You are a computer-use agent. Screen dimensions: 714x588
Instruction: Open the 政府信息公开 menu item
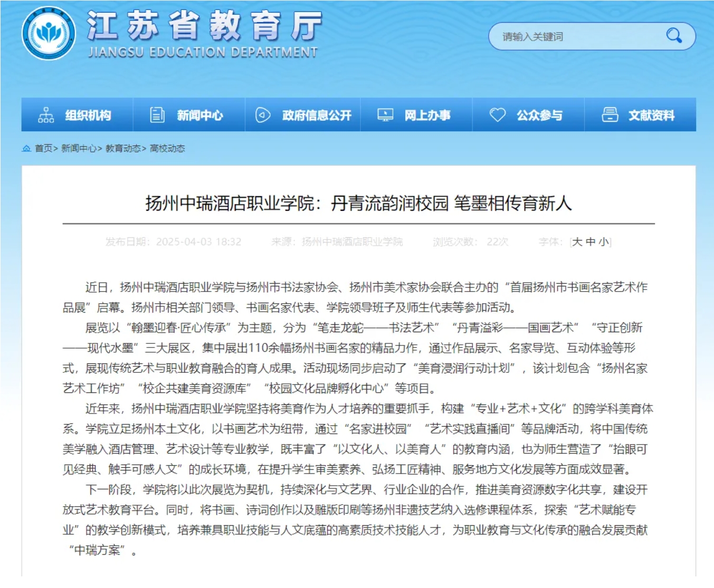pyautogui.click(x=317, y=115)
